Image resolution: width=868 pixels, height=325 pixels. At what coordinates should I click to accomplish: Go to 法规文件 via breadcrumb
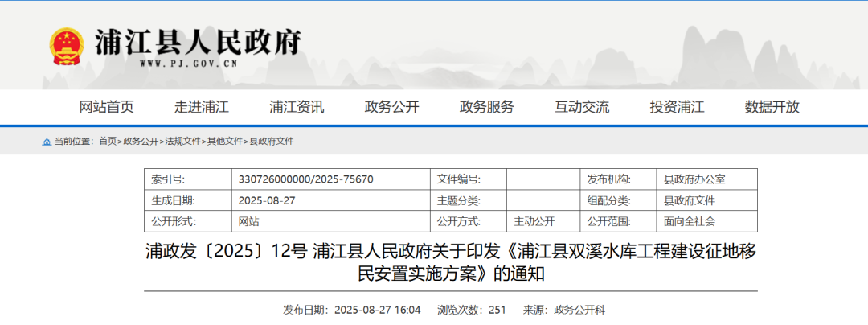click(182, 142)
